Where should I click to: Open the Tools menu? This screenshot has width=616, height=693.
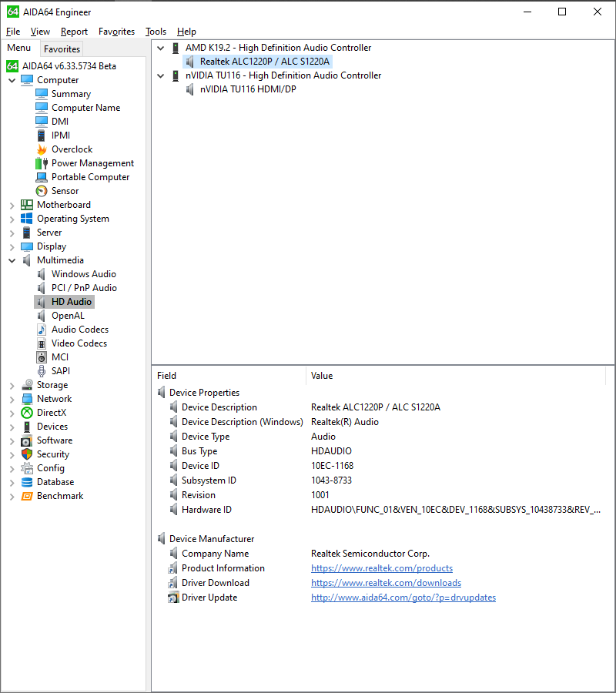coord(156,32)
